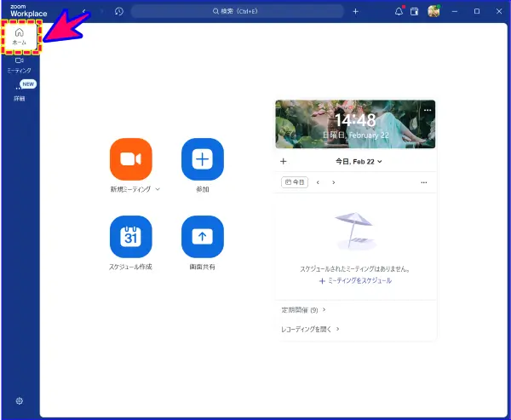The height and width of the screenshot is (420, 511).
Task: Open the profile avatar menu
Action: pyautogui.click(x=433, y=11)
